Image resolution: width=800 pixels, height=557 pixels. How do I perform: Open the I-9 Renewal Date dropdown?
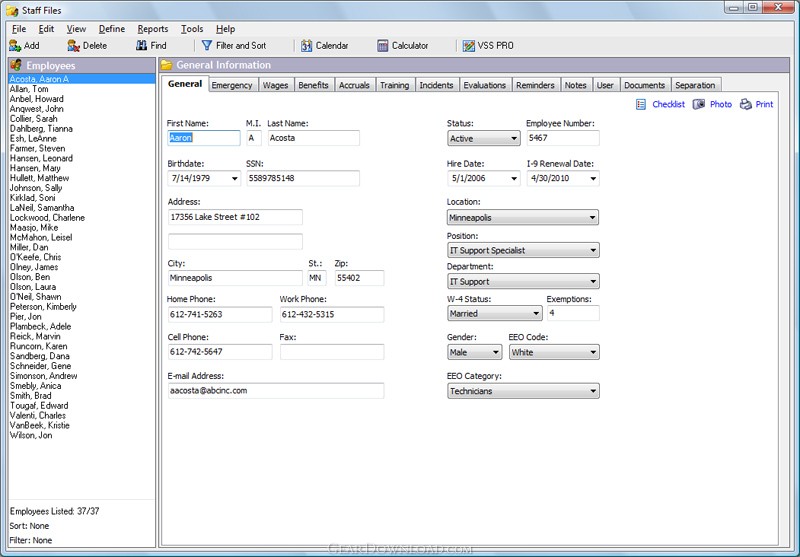click(x=593, y=179)
